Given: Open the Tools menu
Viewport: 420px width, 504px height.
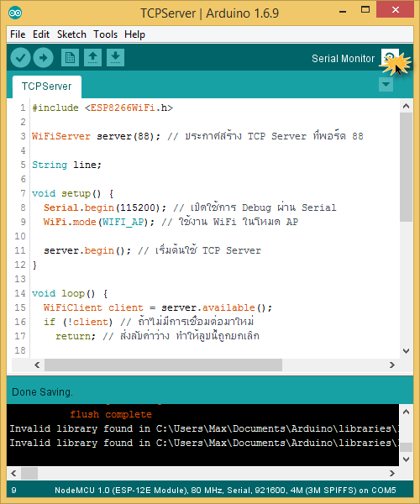Looking at the screenshot, I should pos(105,34).
